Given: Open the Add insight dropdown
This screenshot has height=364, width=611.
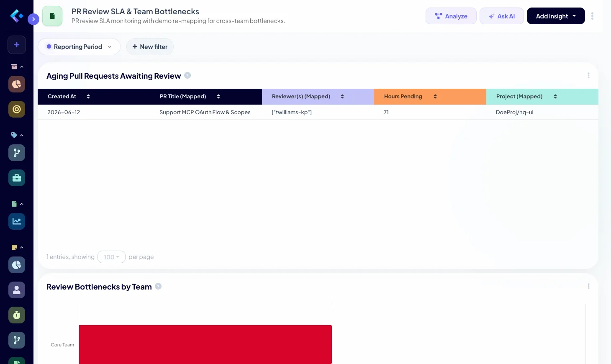Looking at the screenshot, I should click(x=556, y=16).
